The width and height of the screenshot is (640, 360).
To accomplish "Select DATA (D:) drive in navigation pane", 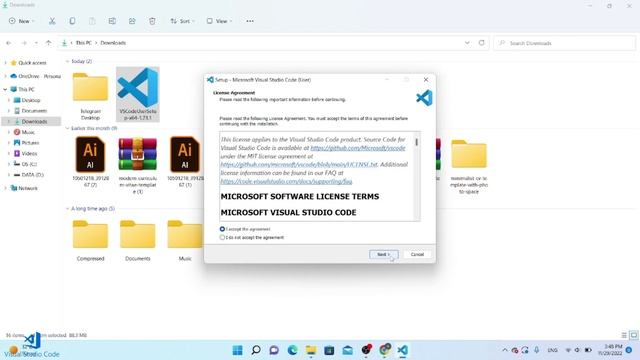I will (x=32, y=175).
